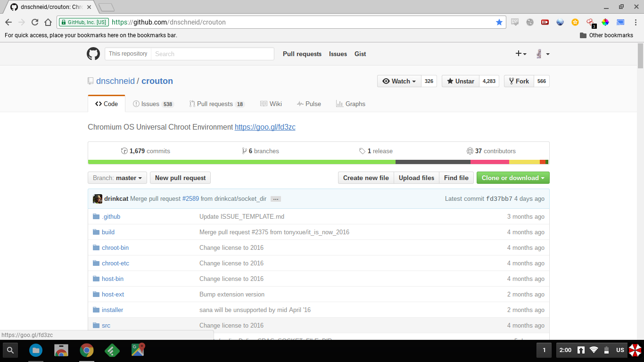
Task: Open the blue globe extension icon
Action: tap(560, 22)
